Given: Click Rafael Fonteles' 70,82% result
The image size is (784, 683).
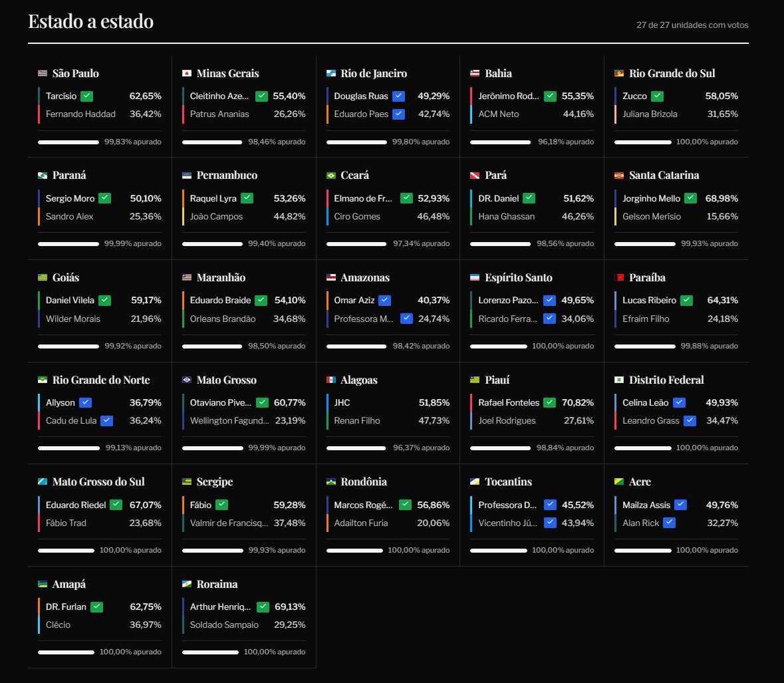Looking at the screenshot, I should click(x=577, y=402).
